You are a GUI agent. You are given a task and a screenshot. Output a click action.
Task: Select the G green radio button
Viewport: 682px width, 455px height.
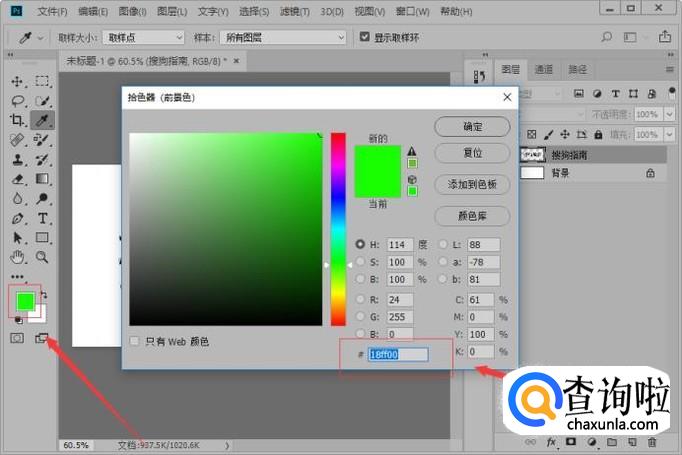(x=360, y=317)
